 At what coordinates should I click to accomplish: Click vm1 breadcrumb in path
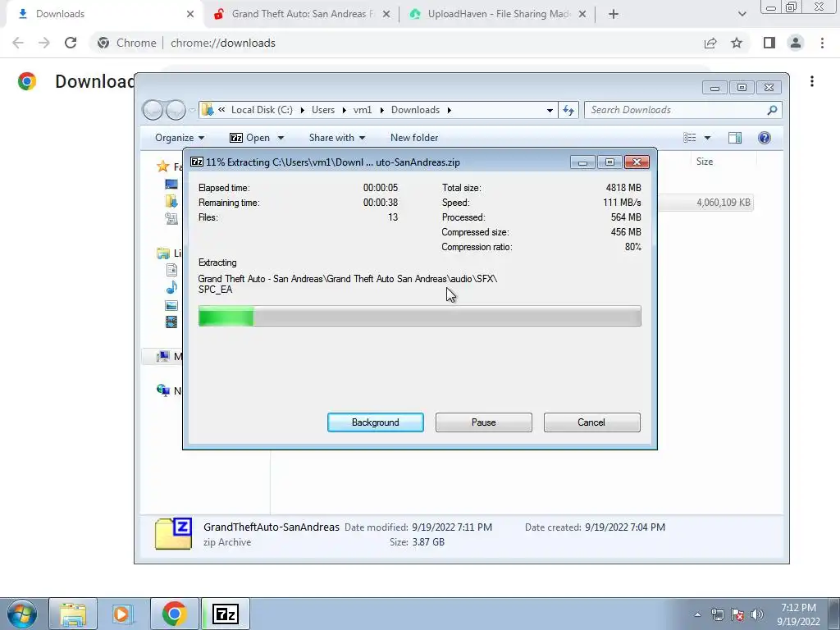click(x=363, y=110)
